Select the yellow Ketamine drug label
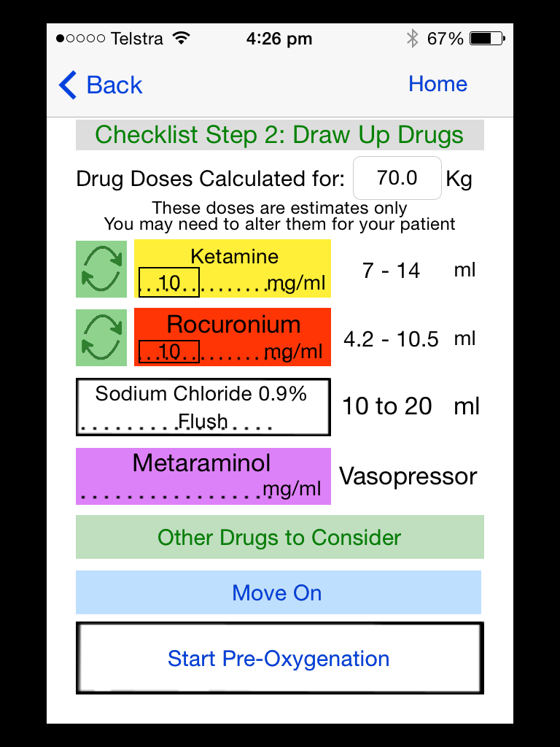 [233, 268]
